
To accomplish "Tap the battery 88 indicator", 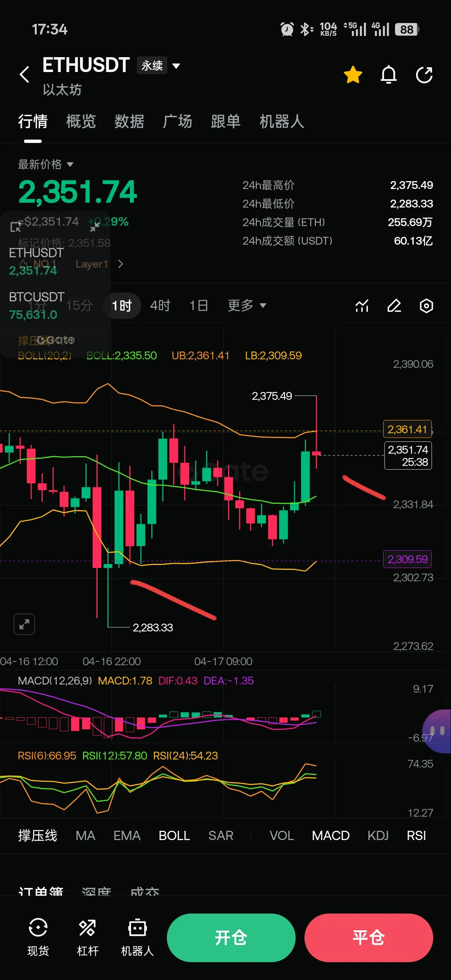I will click(x=406, y=29).
